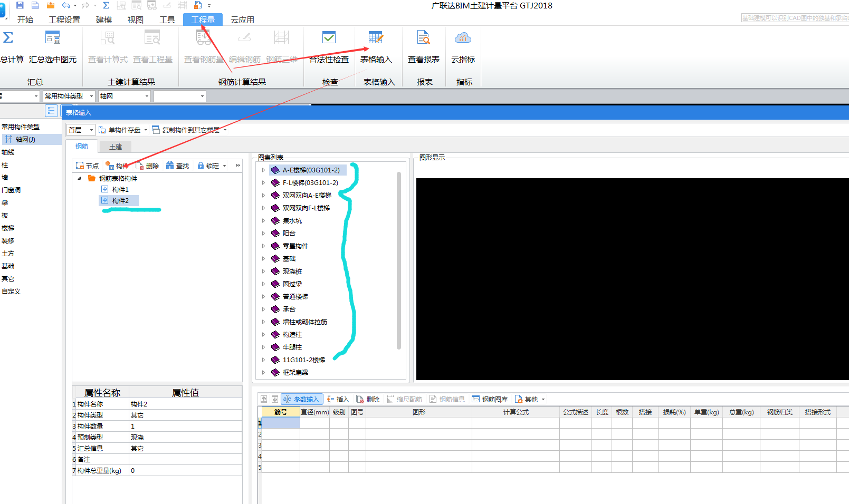This screenshot has height=504, width=849.
Task: Click move row up arrow icon
Action: (x=264, y=399)
